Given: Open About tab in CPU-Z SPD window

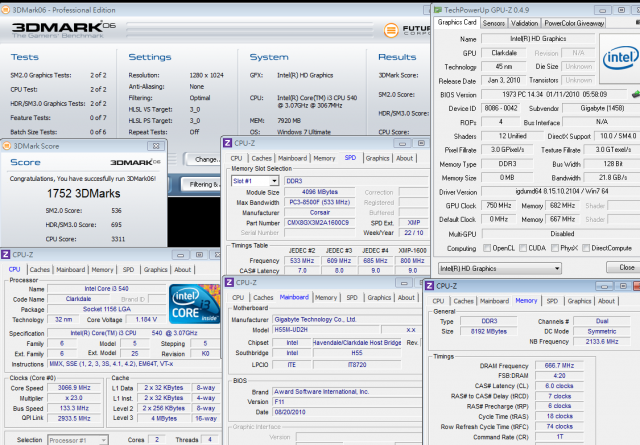Looking at the screenshot, I should [404, 158].
